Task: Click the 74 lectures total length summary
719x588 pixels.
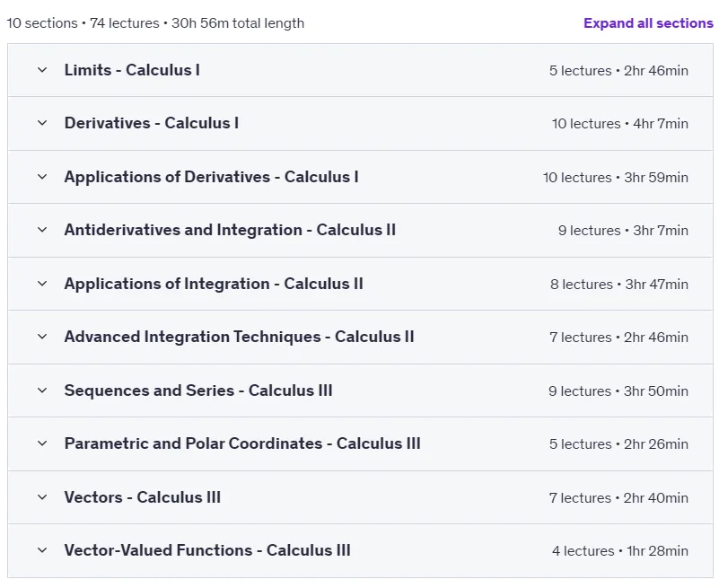Action: [x=155, y=23]
